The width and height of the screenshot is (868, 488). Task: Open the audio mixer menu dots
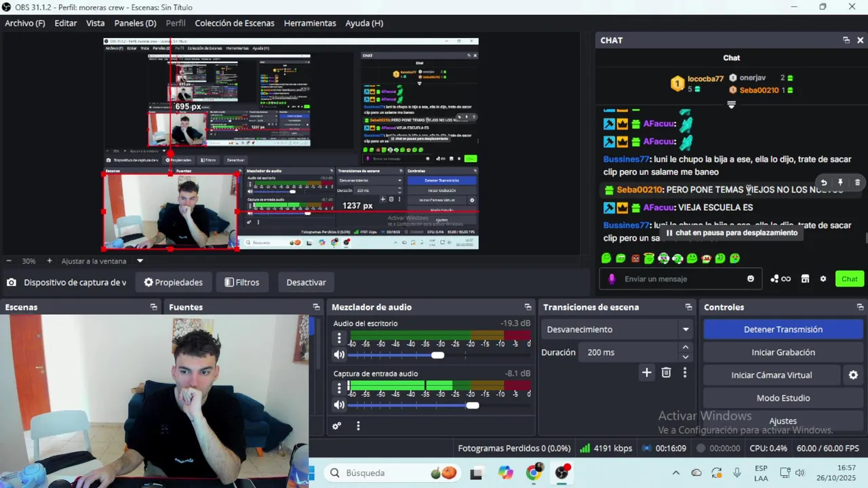click(x=358, y=426)
